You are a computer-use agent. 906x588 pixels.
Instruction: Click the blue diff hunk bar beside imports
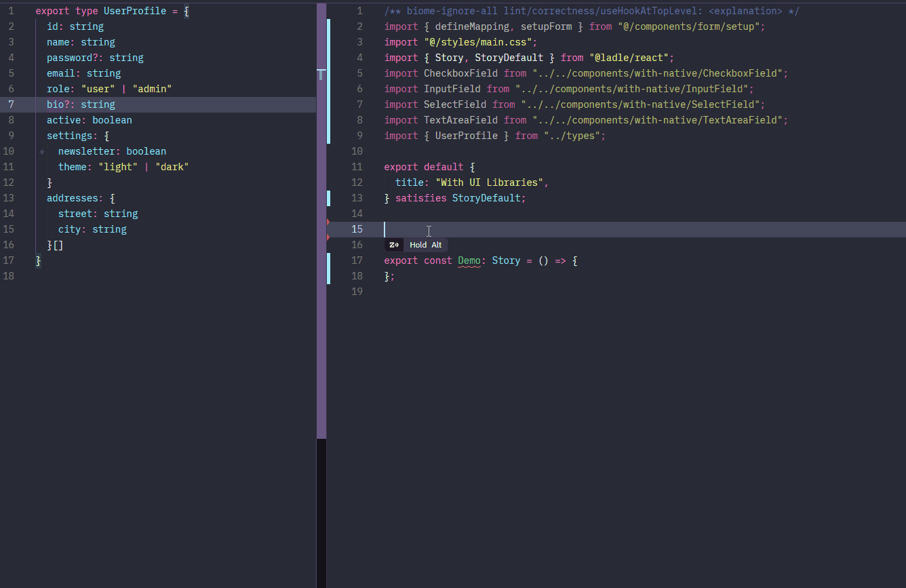(x=329, y=81)
